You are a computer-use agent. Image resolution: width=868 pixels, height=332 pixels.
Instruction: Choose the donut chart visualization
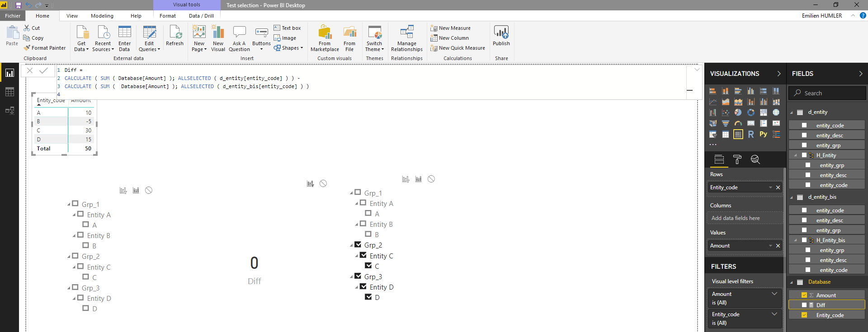coord(750,112)
